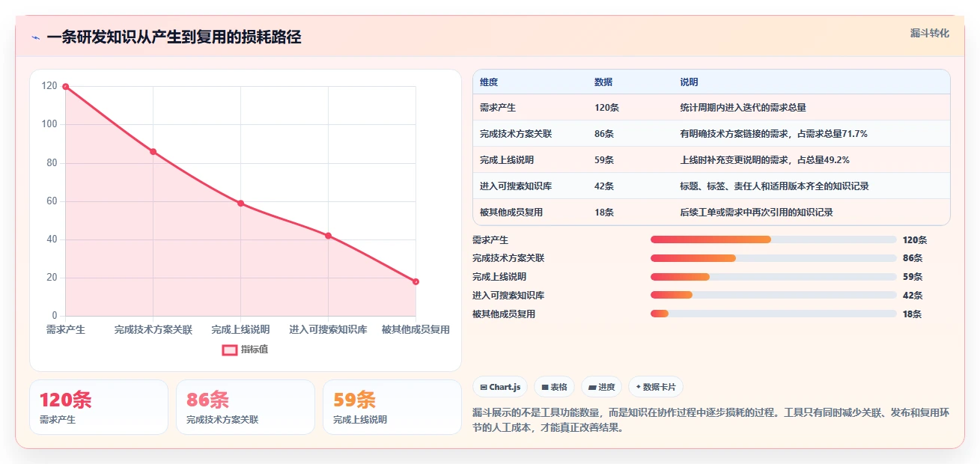Click the 完成上线说明 progress bar
Image resolution: width=980 pixels, height=464 pixels.
click(773, 277)
